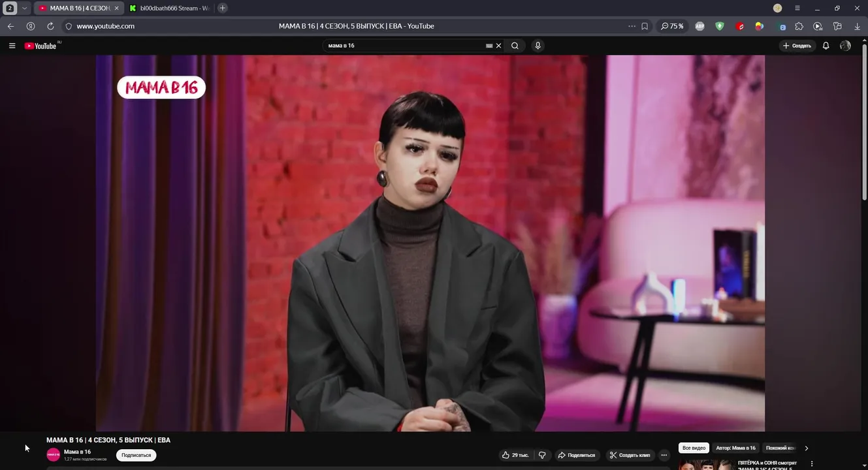Switch to the bl00dbath666 Stream tab
Screen dimensions: 868x470
pyautogui.click(x=169, y=8)
